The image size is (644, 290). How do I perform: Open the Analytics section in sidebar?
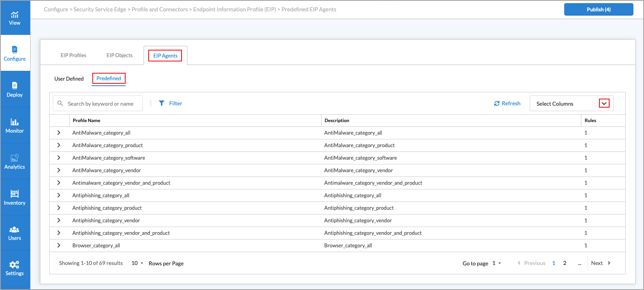point(15,161)
